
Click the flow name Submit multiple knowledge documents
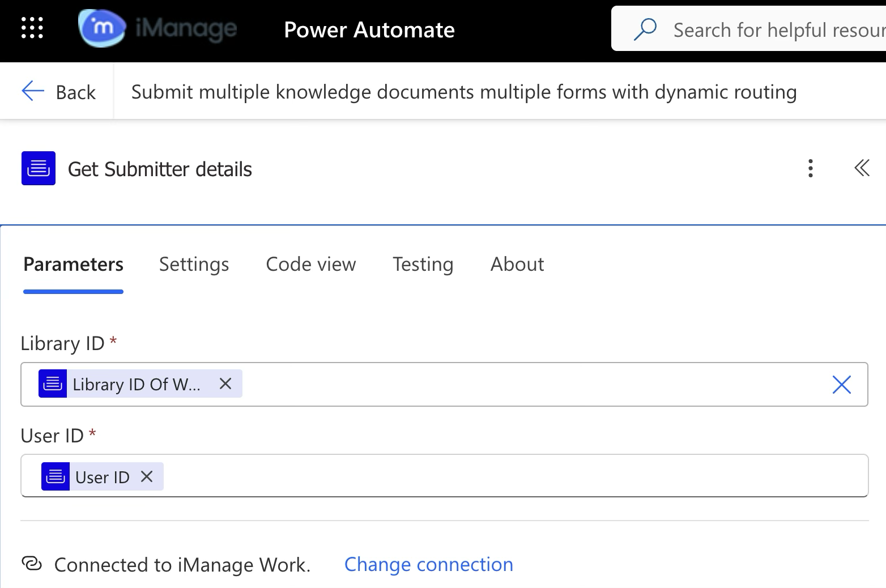pos(464,92)
